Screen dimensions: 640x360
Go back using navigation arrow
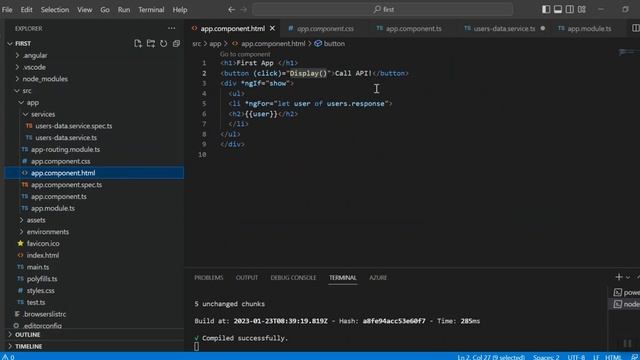(x=231, y=9)
